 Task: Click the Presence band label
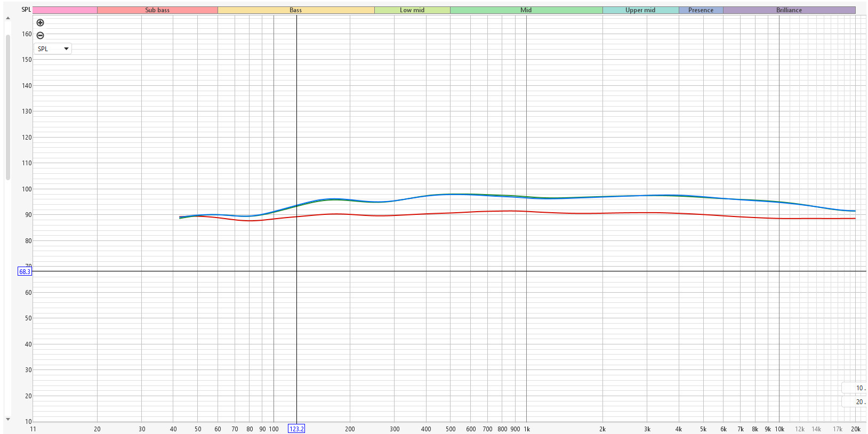pos(701,10)
